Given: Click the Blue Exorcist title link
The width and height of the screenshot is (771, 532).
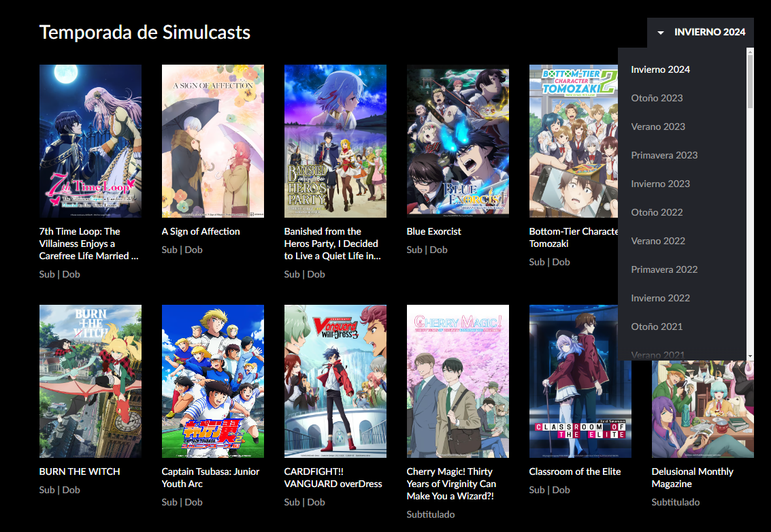Looking at the screenshot, I should pos(433,231).
